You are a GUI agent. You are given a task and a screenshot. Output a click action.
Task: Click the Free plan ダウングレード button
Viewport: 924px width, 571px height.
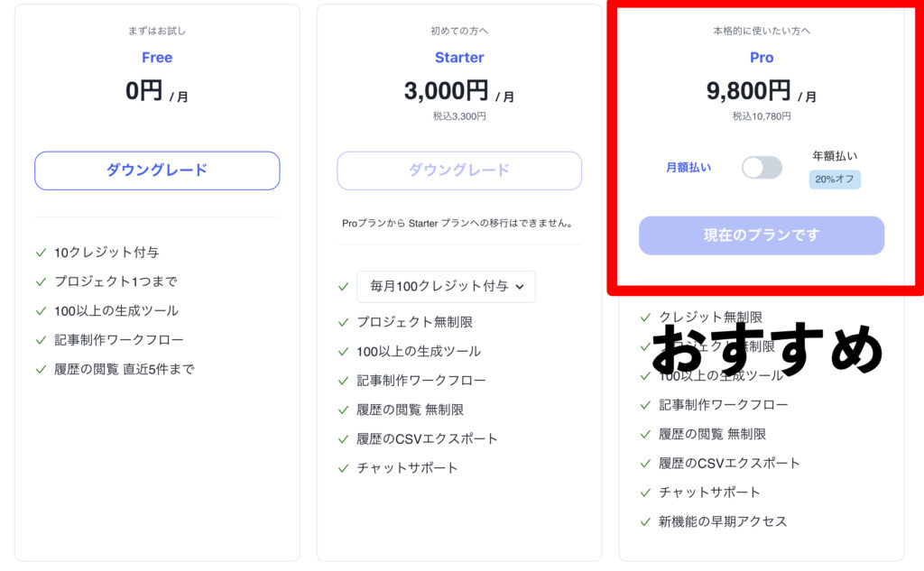157,170
